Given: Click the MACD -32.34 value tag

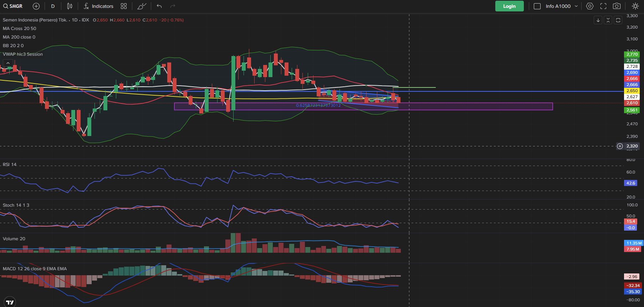Looking at the screenshot, I should 633,286.
